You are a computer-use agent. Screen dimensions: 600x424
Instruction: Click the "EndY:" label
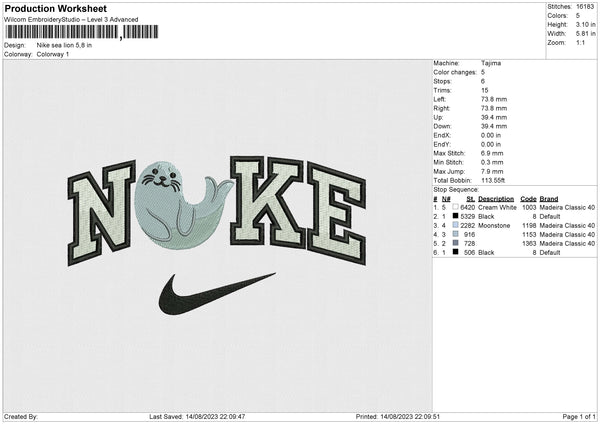click(442, 144)
